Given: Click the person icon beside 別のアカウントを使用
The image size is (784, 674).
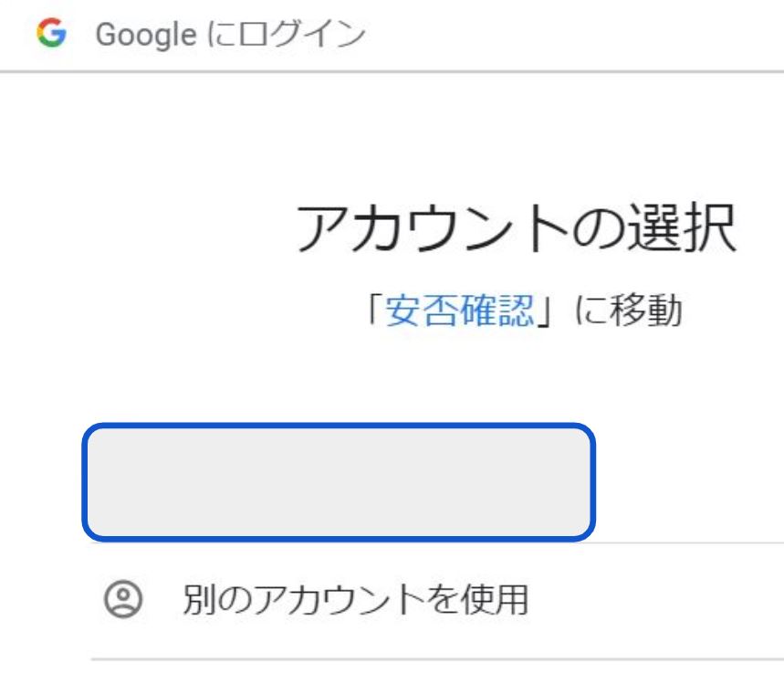Looking at the screenshot, I should [123, 600].
